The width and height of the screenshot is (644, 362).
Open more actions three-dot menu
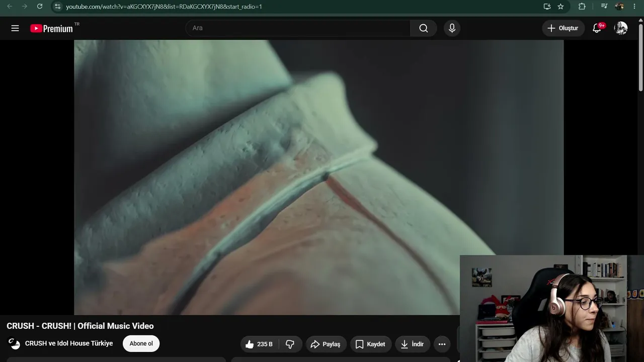[x=442, y=344]
